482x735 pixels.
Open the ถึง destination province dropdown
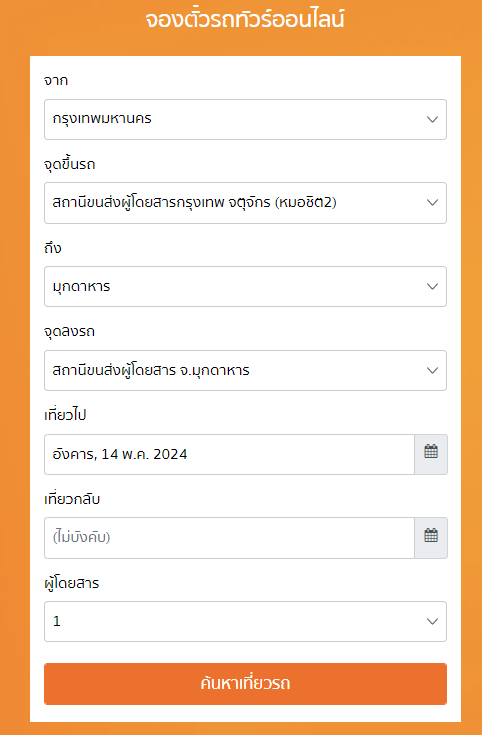tap(245, 286)
